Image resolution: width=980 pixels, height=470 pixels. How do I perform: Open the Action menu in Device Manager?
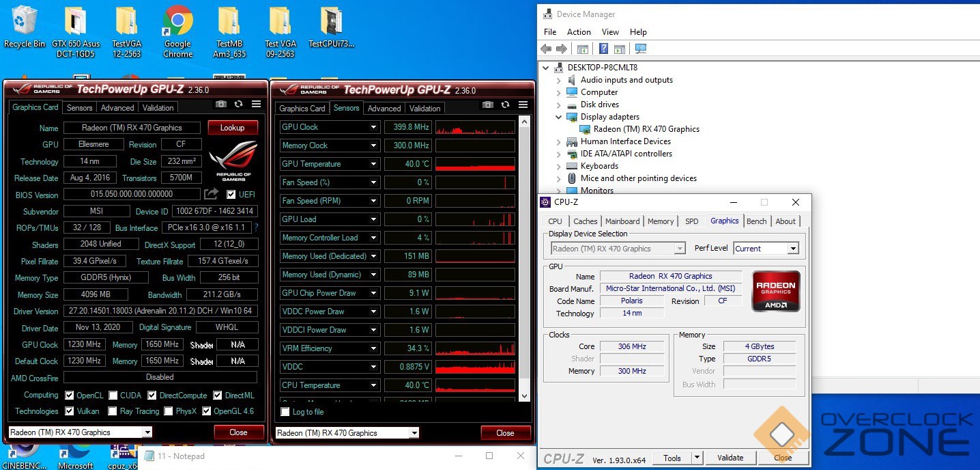(579, 32)
